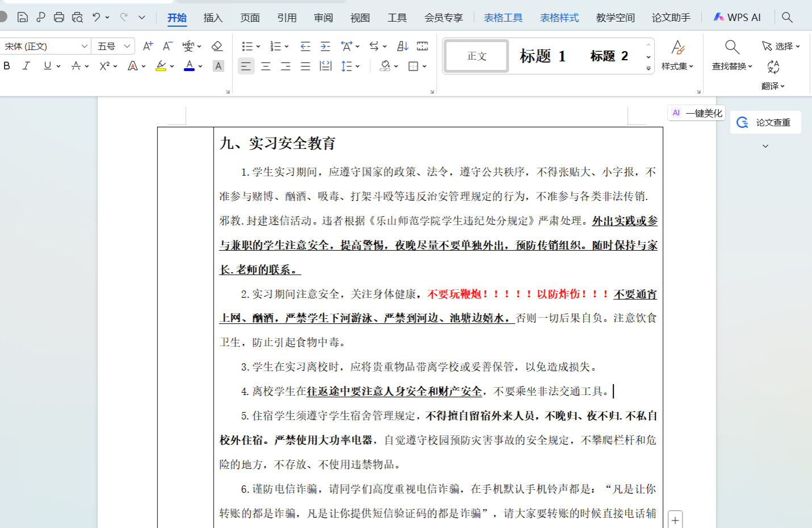Apply the yellow text highlight color

pyautogui.click(x=161, y=66)
